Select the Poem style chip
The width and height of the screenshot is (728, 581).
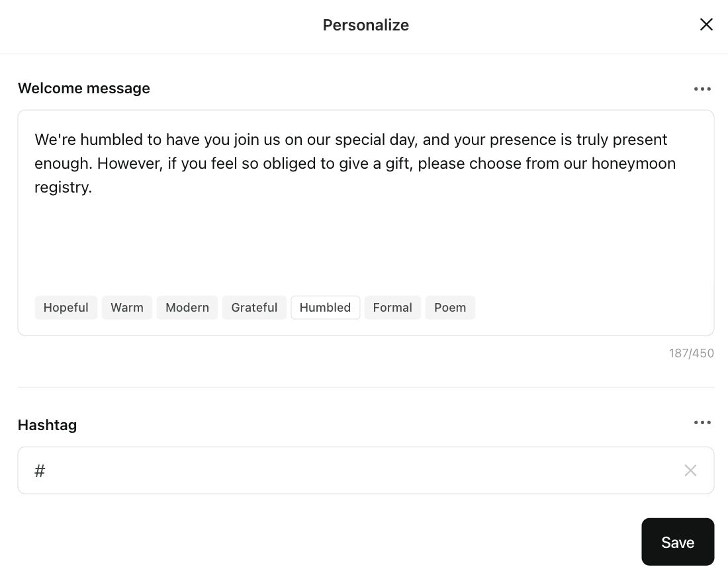(x=450, y=308)
